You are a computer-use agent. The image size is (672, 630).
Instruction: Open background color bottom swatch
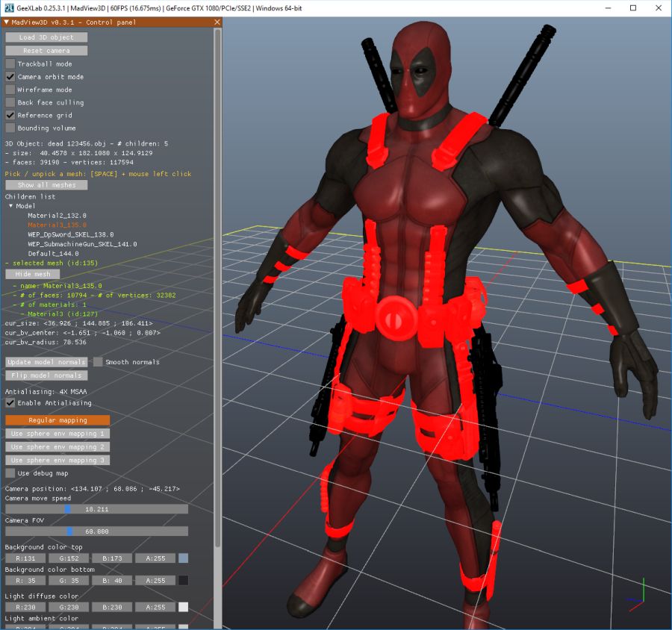[x=183, y=581]
